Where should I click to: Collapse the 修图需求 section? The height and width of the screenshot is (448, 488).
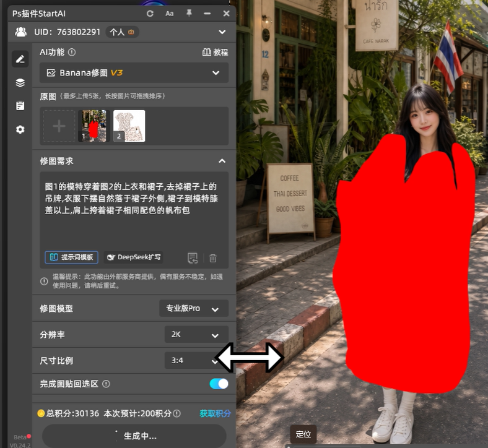tap(222, 161)
